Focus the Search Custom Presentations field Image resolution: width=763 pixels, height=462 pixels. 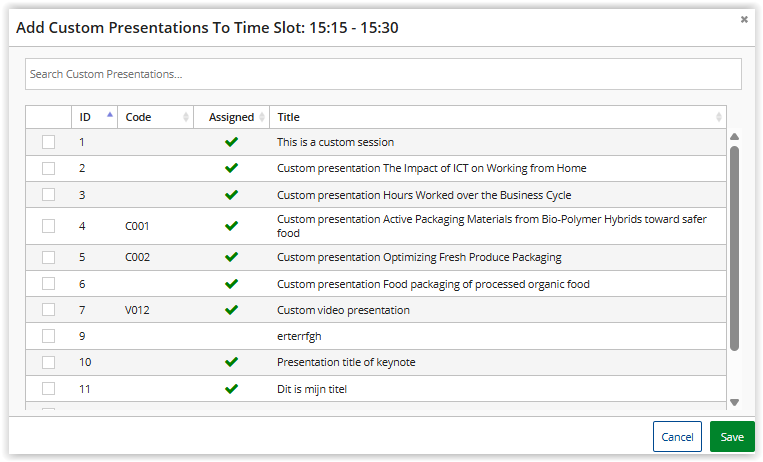383,74
